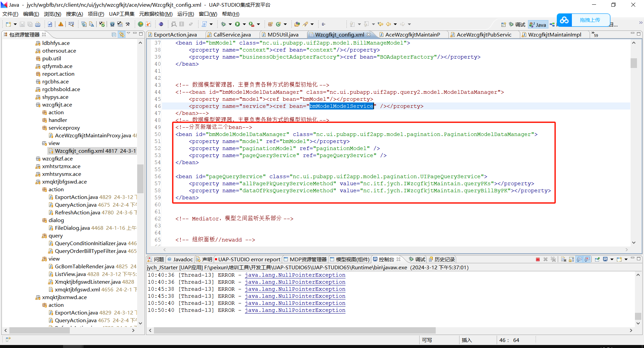Open New file wizard dropdown arrow
The width and height of the screenshot is (644, 348).
pyautogui.click(x=15, y=24)
